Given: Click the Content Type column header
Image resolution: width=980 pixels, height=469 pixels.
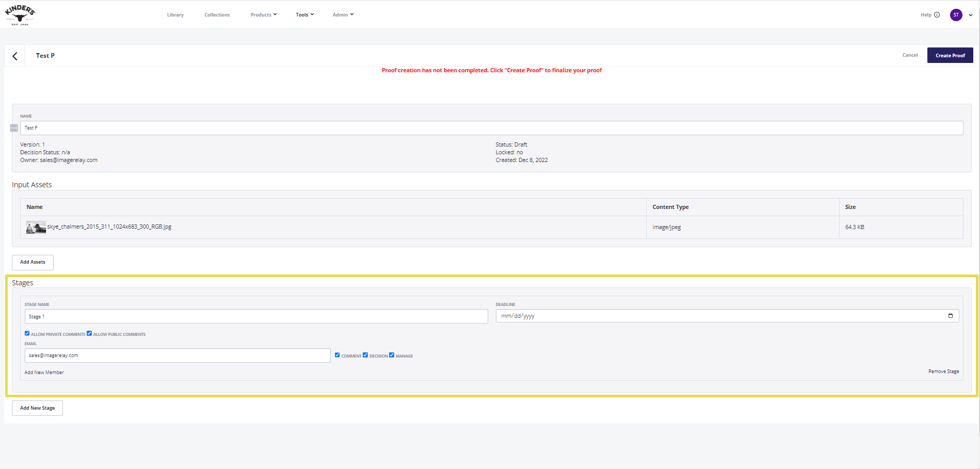Looking at the screenshot, I should click(670, 207).
